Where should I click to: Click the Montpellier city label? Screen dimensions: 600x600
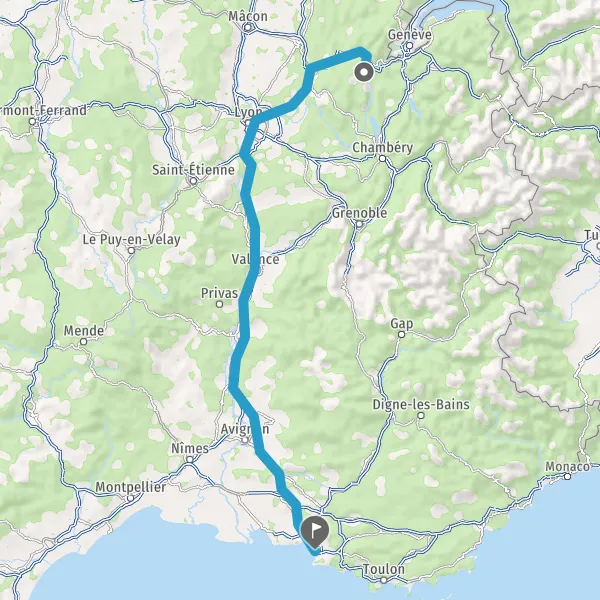(x=130, y=487)
